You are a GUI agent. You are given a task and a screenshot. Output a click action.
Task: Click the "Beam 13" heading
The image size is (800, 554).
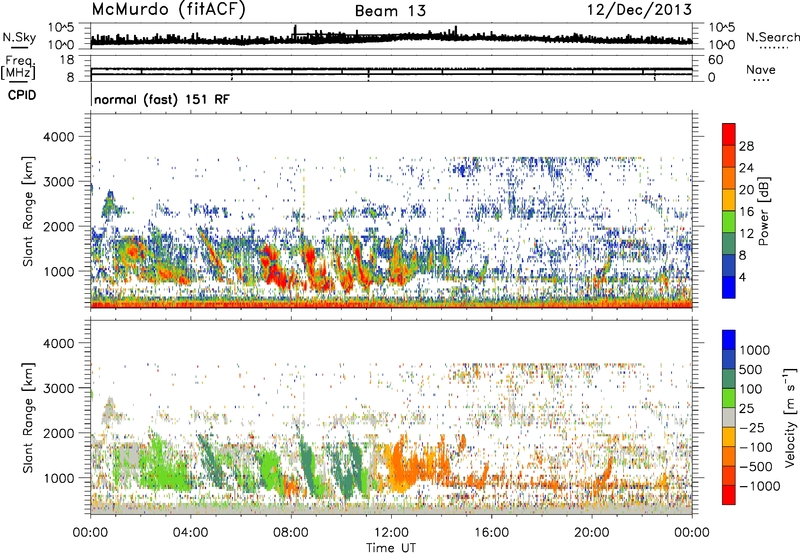pyautogui.click(x=390, y=11)
